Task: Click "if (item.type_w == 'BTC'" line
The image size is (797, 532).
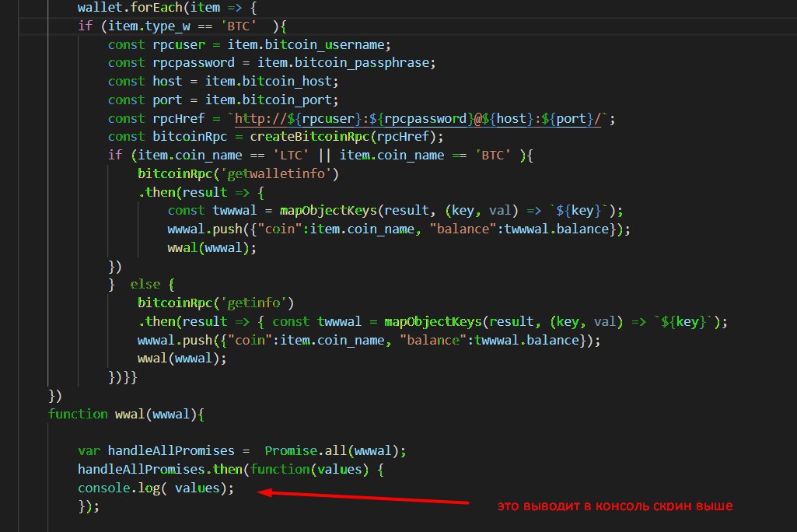Action: (183, 26)
